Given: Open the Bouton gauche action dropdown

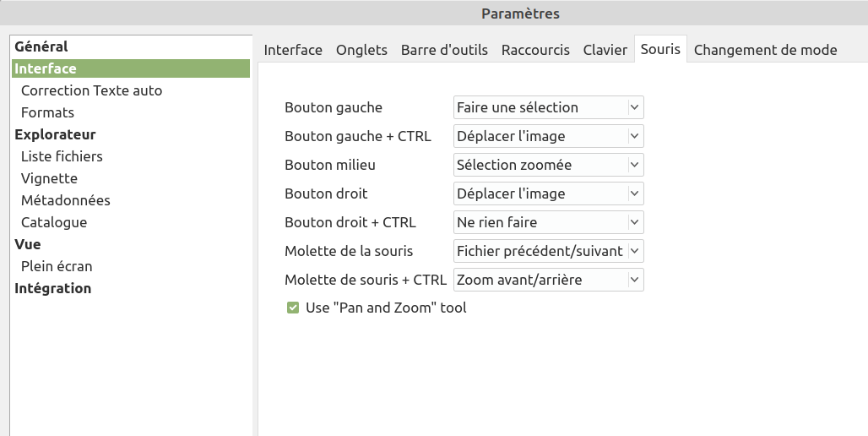Looking at the screenshot, I should (x=549, y=107).
